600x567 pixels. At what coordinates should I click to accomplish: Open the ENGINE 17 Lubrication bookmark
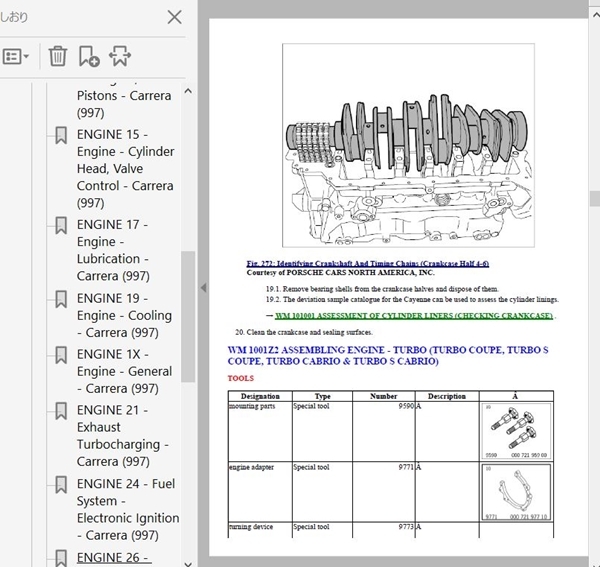tap(113, 250)
